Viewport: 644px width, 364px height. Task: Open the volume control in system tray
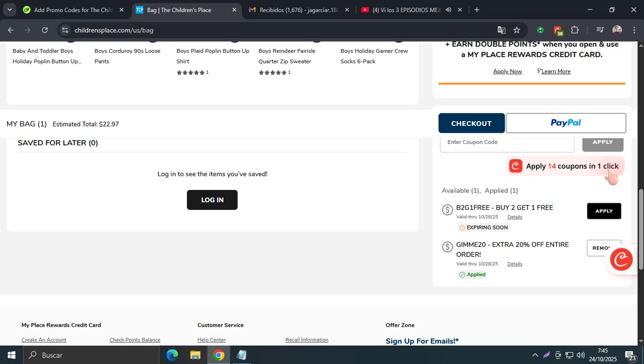click(x=580, y=355)
